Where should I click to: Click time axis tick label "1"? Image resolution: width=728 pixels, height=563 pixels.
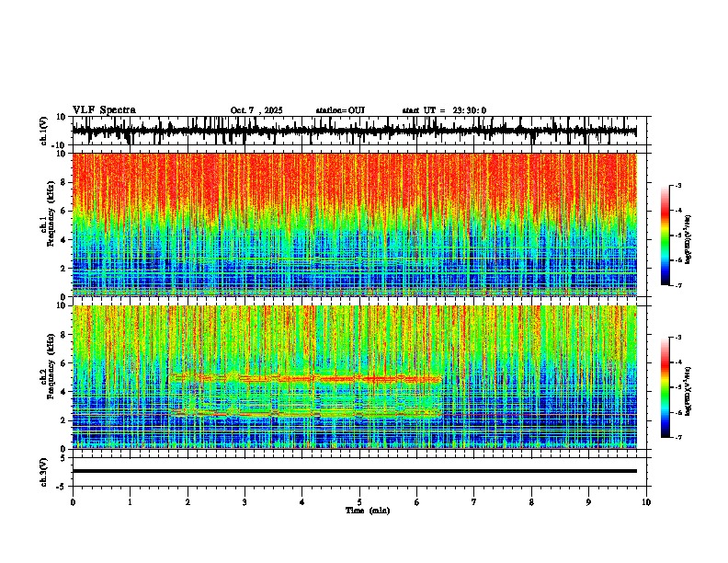[130, 502]
